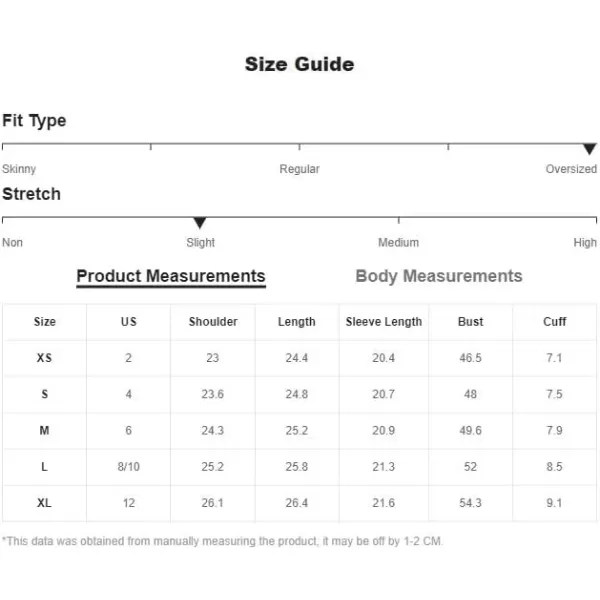This screenshot has height=600, width=600.
Task: Click the Cuff column header
Action: pos(554,322)
